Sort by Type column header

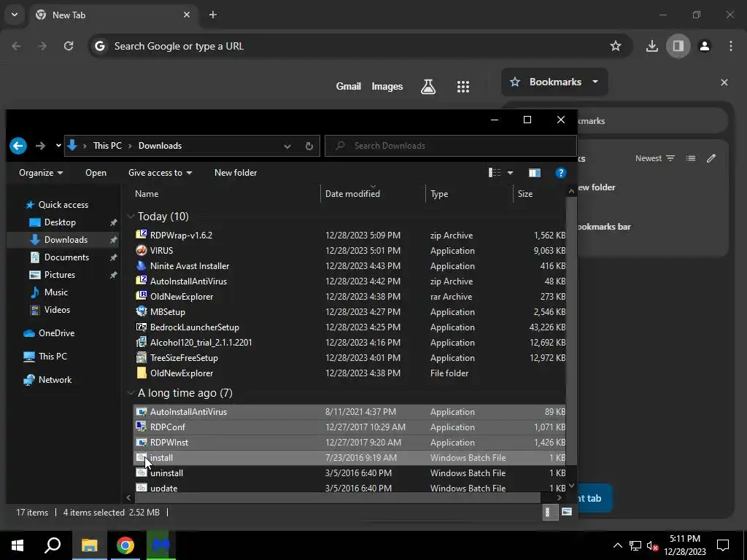click(x=439, y=194)
